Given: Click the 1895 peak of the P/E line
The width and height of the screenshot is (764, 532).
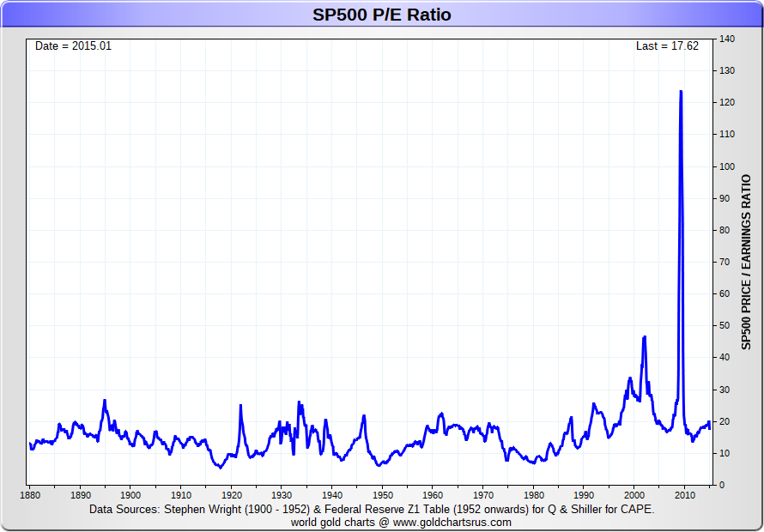Looking at the screenshot, I should tap(105, 401).
